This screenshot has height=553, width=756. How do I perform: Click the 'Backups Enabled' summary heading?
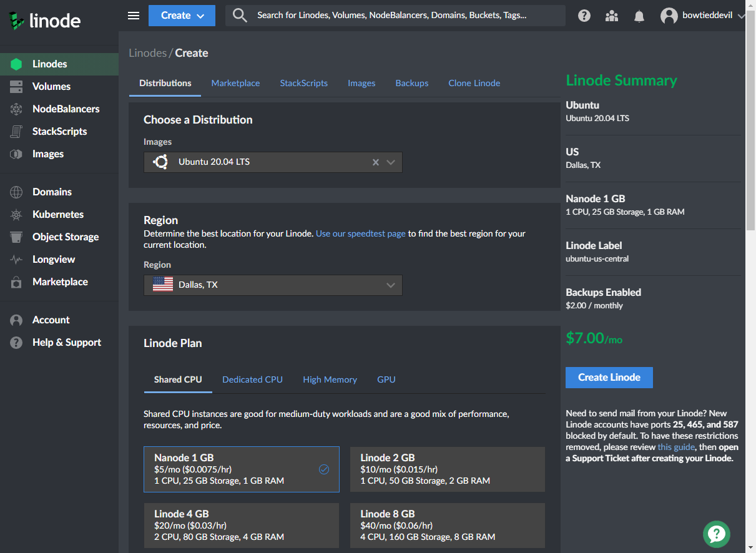604,293
